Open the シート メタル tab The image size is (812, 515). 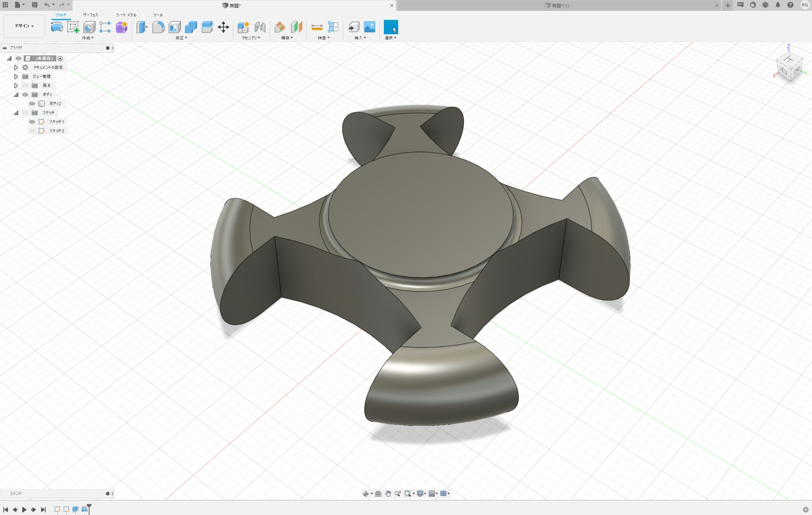coord(126,15)
